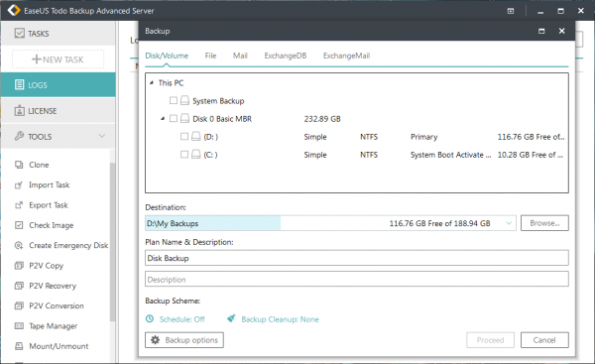Switch to the ExchangeMail tab
This screenshot has height=364, width=595.
tap(346, 56)
